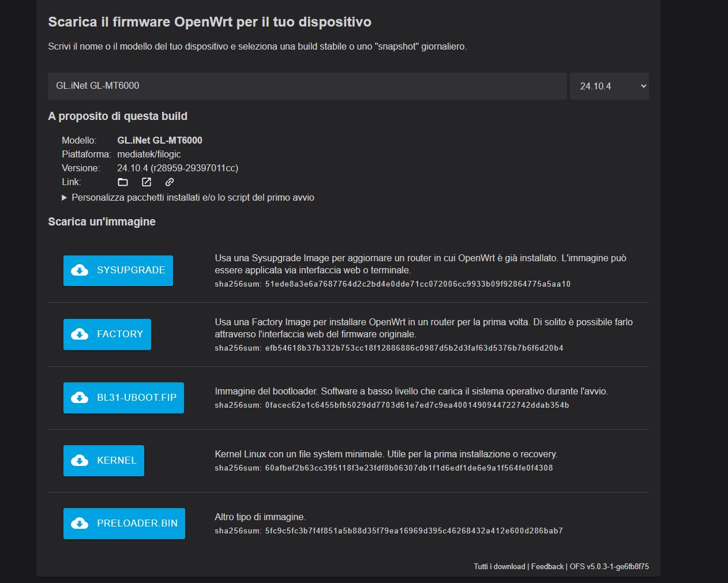The width and height of the screenshot is (728, 583).
Task: Open the Tutti i download link
Action: (x=500, y=567)
